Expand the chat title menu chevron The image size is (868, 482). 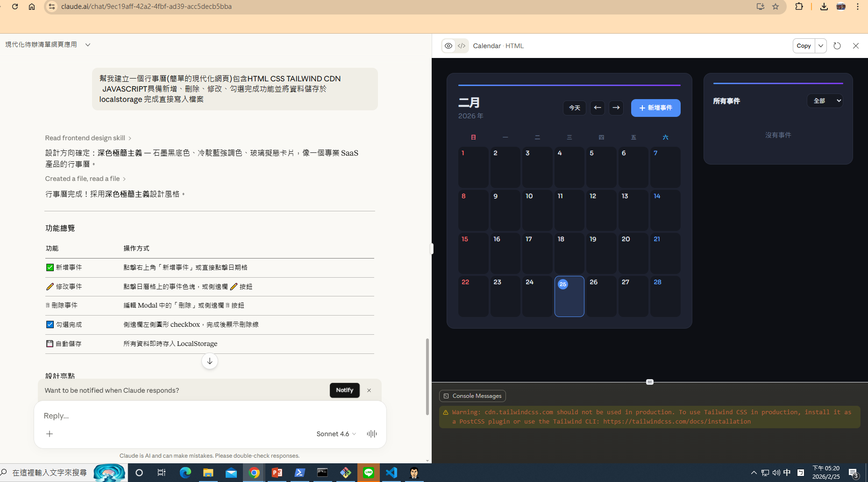88,45
